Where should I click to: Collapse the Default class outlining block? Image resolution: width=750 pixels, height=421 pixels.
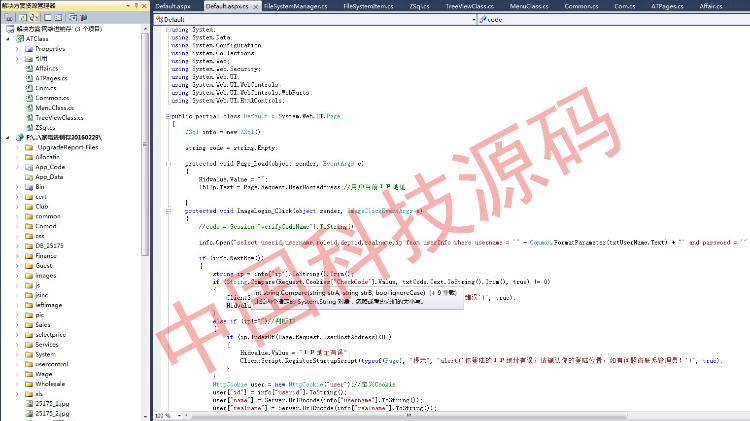168,116
